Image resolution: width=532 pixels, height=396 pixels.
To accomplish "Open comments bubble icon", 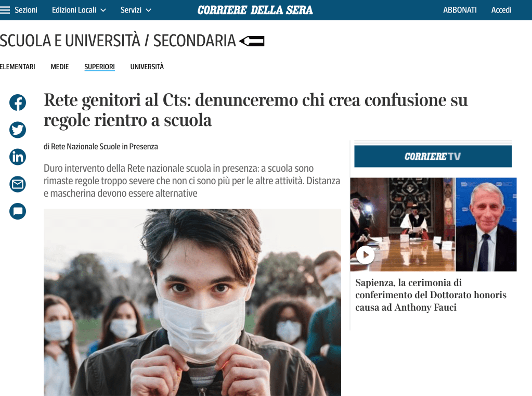I will coord(18,211).
